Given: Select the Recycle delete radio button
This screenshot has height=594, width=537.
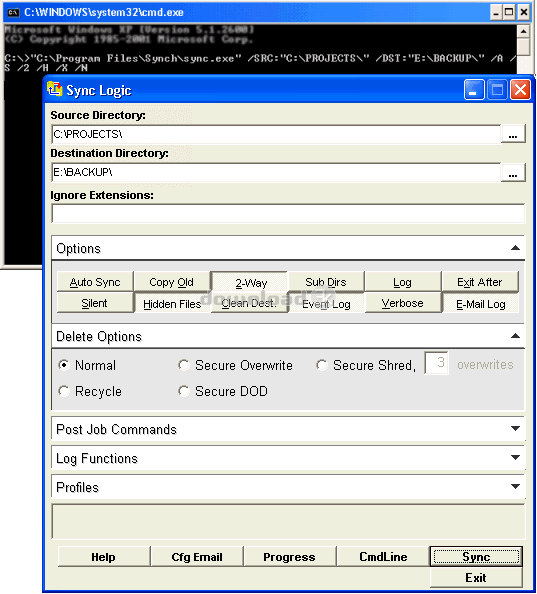Looking at the screenshot, I should click(x=64, y=391).
